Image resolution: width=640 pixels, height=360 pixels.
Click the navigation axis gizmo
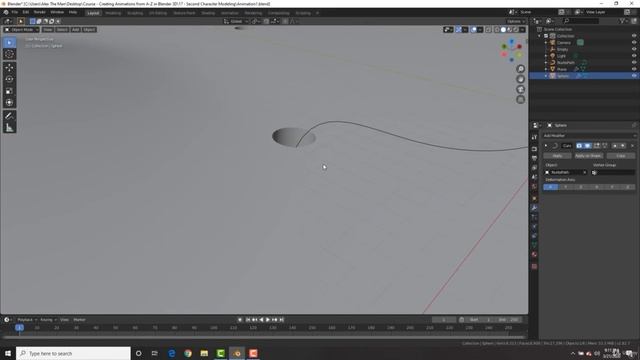coord(511,51)
